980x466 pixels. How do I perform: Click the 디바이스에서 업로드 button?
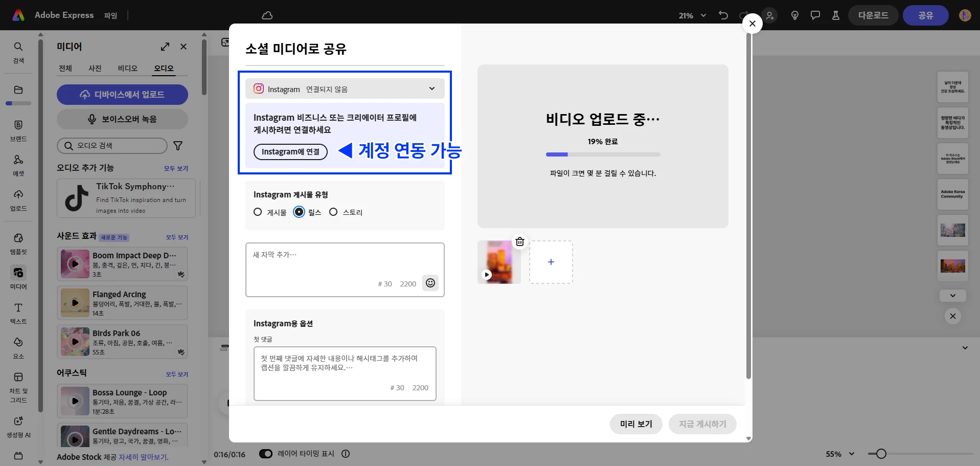tap(122, 95)
